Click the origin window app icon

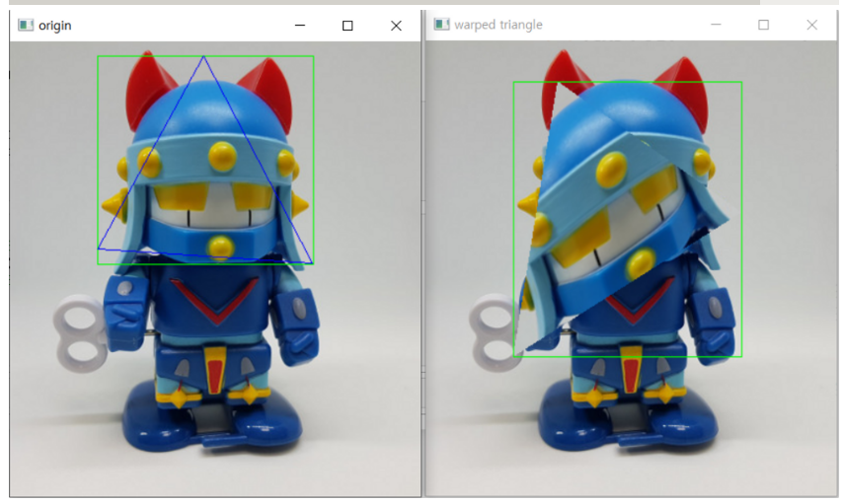pos(26,26)
